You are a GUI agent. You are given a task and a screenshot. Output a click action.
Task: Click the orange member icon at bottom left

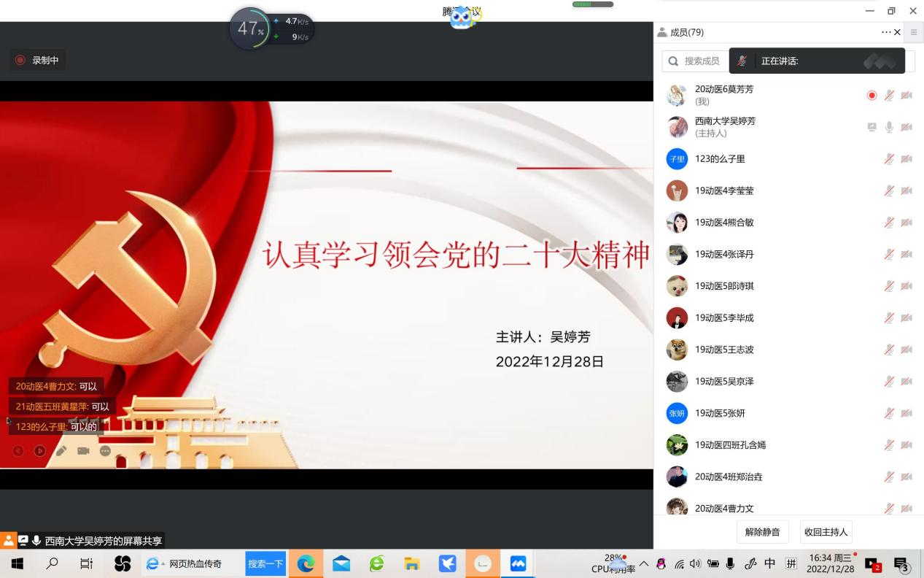[x=8, y=541]
